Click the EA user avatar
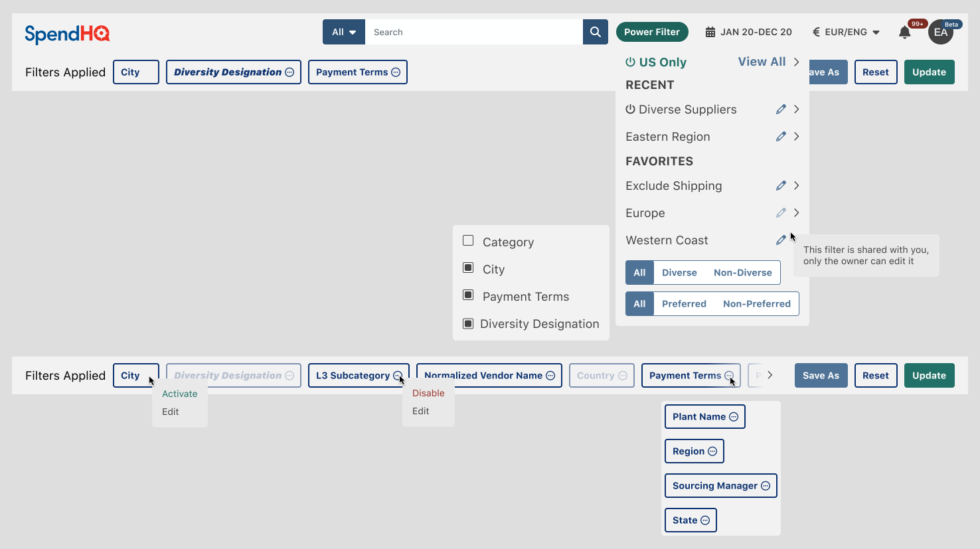 940,33
